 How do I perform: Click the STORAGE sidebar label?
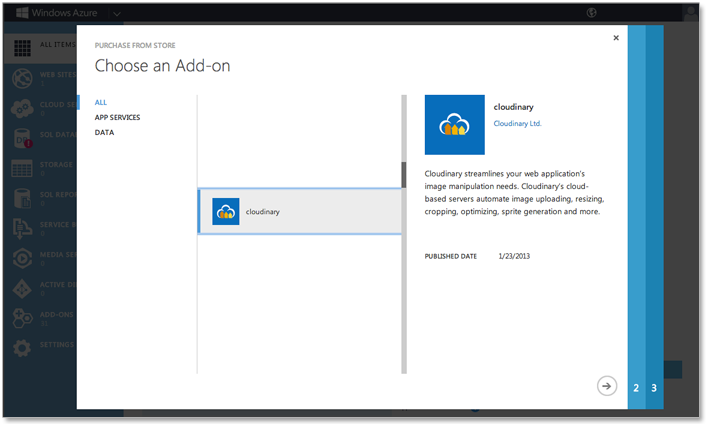click(x=56, y=165)
